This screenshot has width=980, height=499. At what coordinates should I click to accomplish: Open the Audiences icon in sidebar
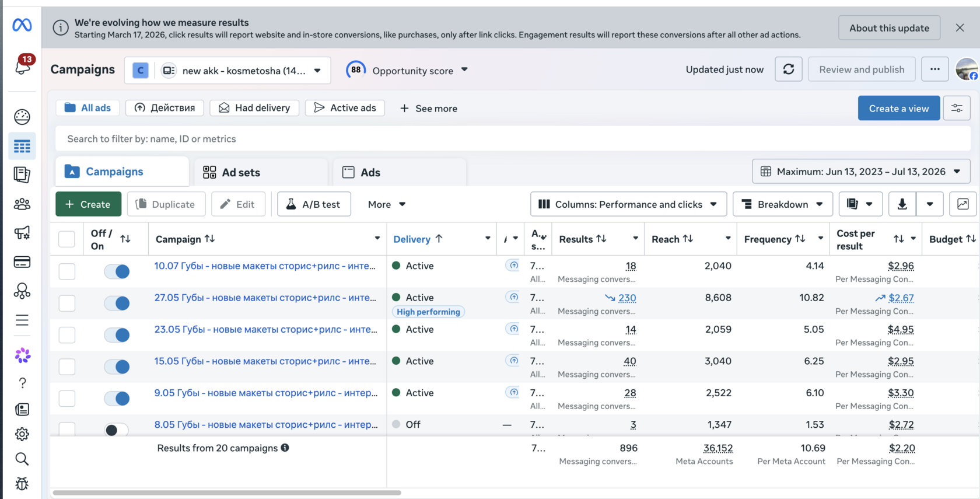pyautogui.click(x=22, y=204)
